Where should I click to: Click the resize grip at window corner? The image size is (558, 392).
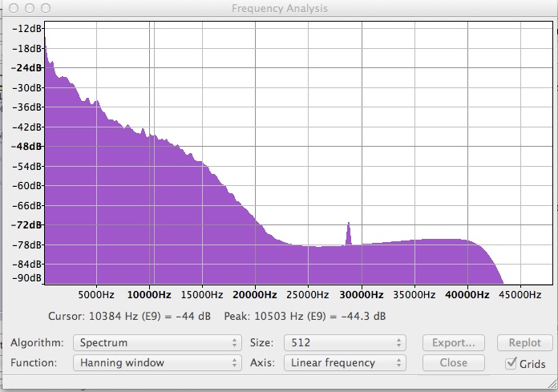552,384
